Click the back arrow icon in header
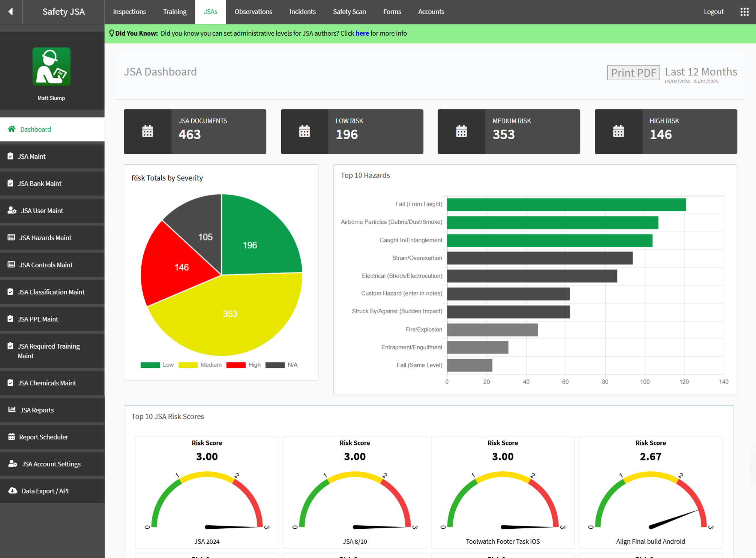This screenshot has width=756, height=558. click(x=11, y=12)
